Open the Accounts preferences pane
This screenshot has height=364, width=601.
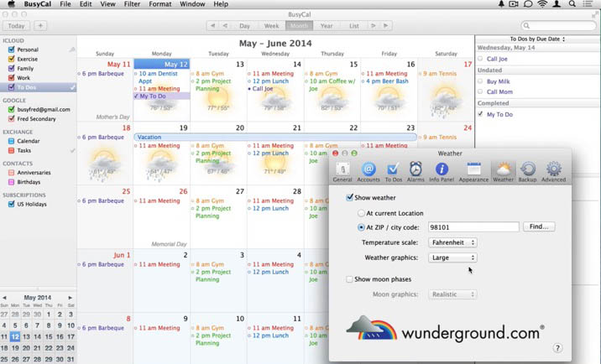pos(368,170)
